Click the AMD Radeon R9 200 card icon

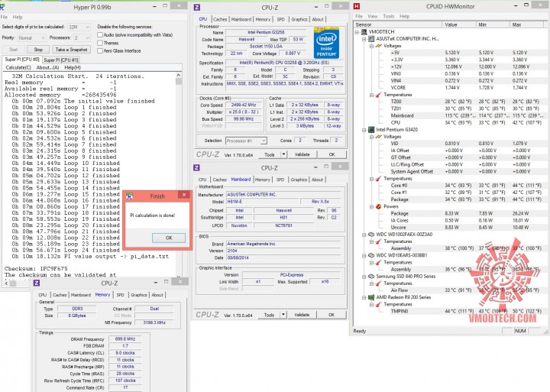pos(371,297)
